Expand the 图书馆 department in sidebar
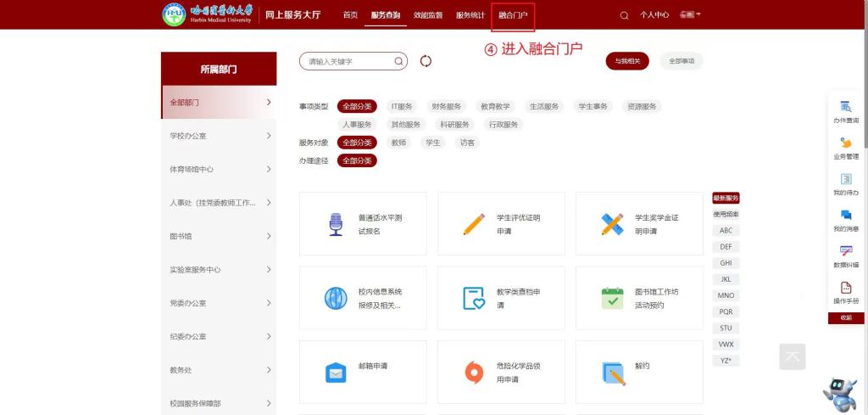Viewport: 868px width, 415px height. point(219,236)
